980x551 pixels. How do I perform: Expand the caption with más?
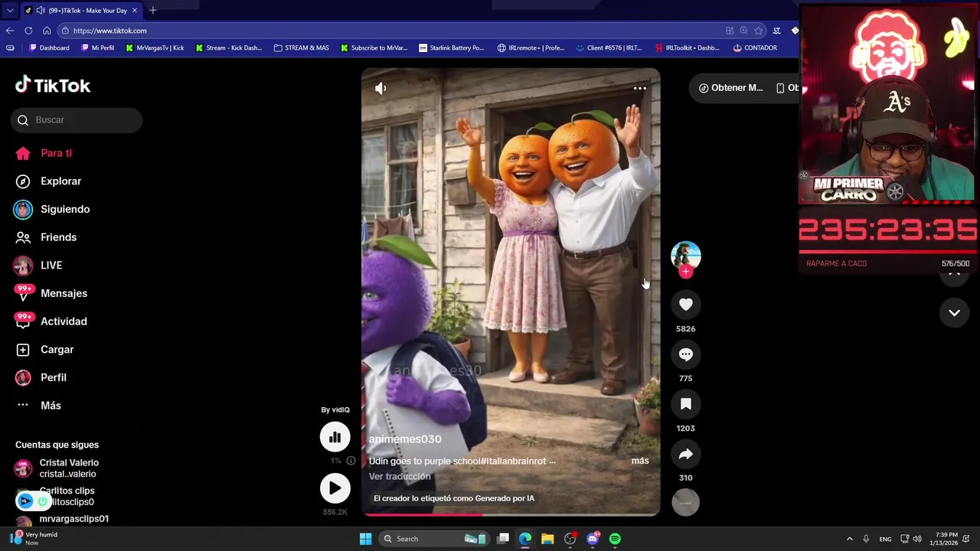coord(640,461)
